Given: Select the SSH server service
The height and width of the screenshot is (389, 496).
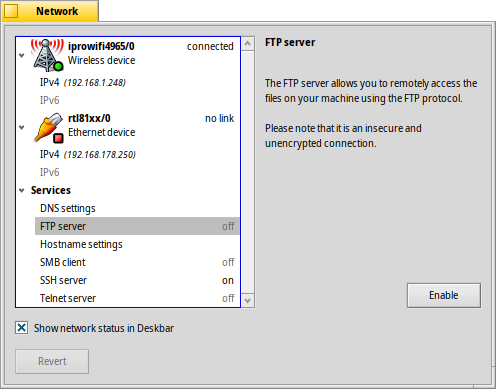Looking at the screenshot, I should click(137, 280).
